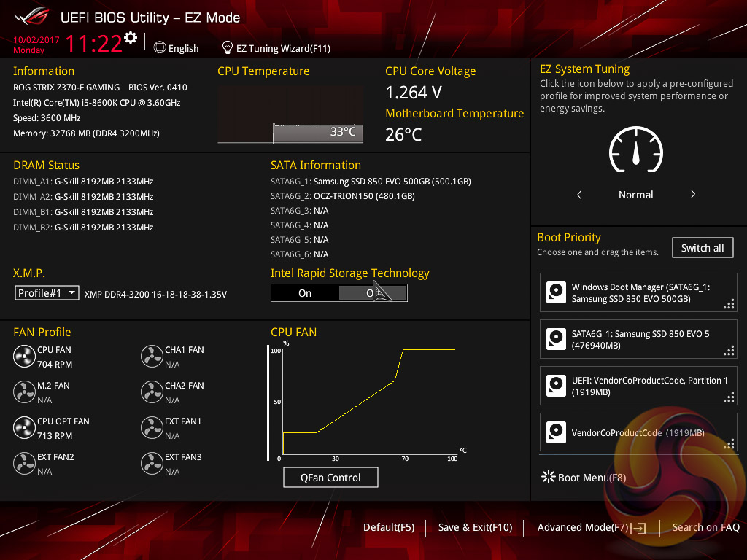Click disk icon for UEFI VendorCoProductCode Partition 1
747x560 pixels.
tap(556, 386)
